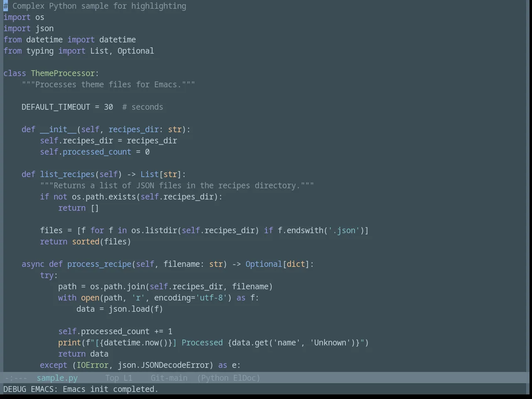The height and width of the screenshot is (399, 532).
Task: Click the 'self.processed_count = 0' line
Action: tap(95, 152)
